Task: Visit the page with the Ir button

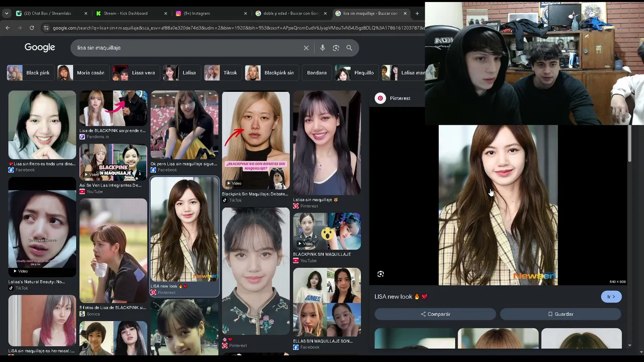Action: [x=611, y=297]
